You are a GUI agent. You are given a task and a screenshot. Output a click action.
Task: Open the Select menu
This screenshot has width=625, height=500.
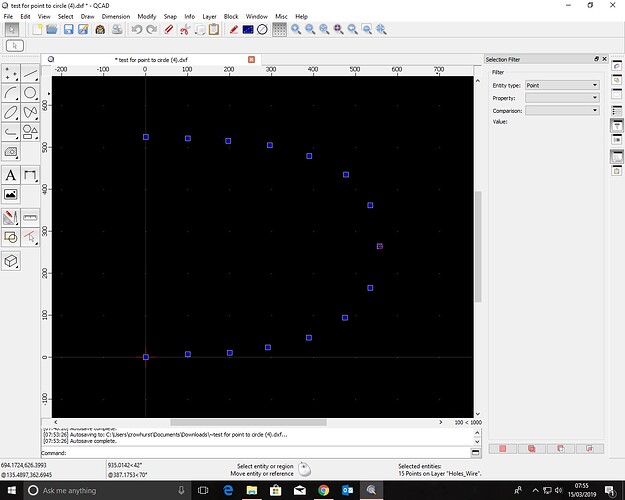[65, 16]
